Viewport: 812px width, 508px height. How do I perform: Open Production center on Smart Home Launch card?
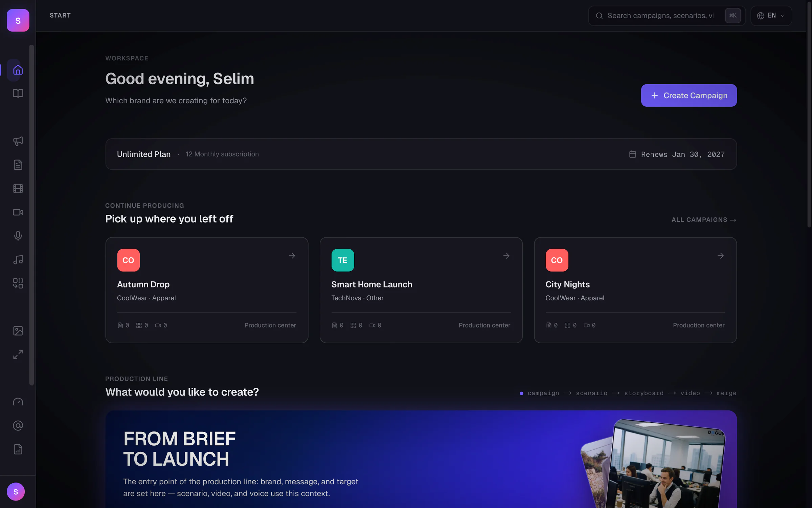point(484,325)
